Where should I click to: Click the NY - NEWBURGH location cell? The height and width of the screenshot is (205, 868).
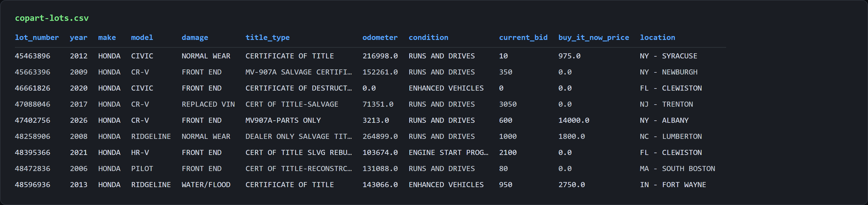669,72
